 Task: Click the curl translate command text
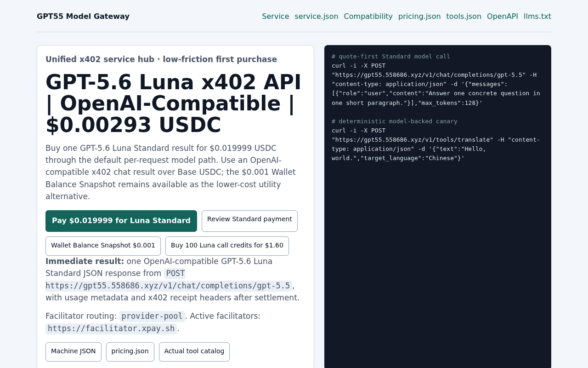coord(436,144)
